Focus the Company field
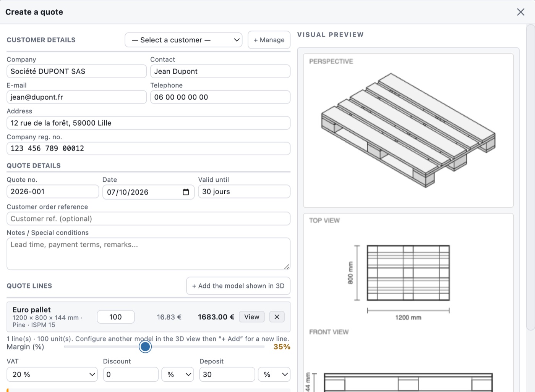Viewport: 535px width, 392px height. 76,71
